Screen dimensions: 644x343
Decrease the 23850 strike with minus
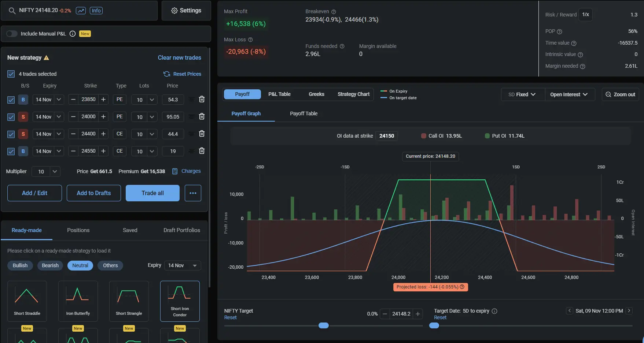(73, 100)
